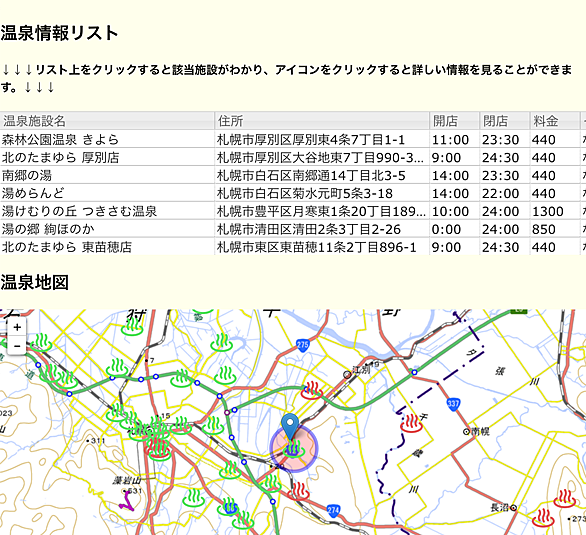Select row 湯の郷 絢ほのか
This screenshot has width=586, height=535.
click(293, 229)
